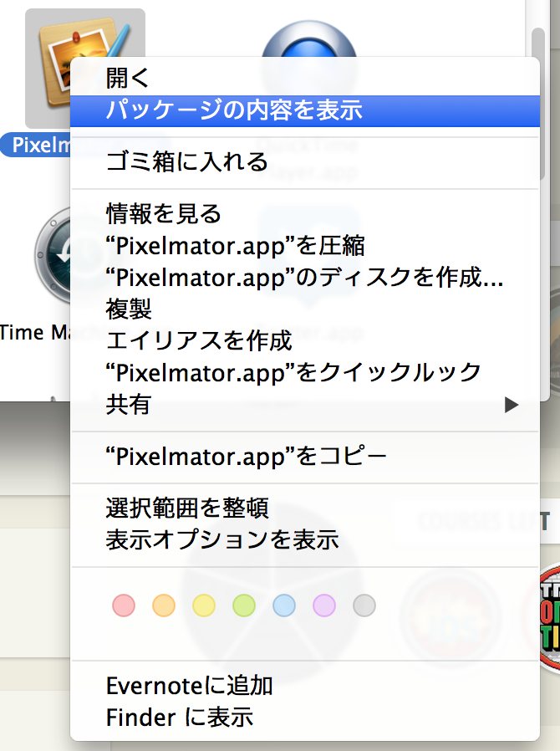Click the Pixelmator file name label

coord(37,146)
